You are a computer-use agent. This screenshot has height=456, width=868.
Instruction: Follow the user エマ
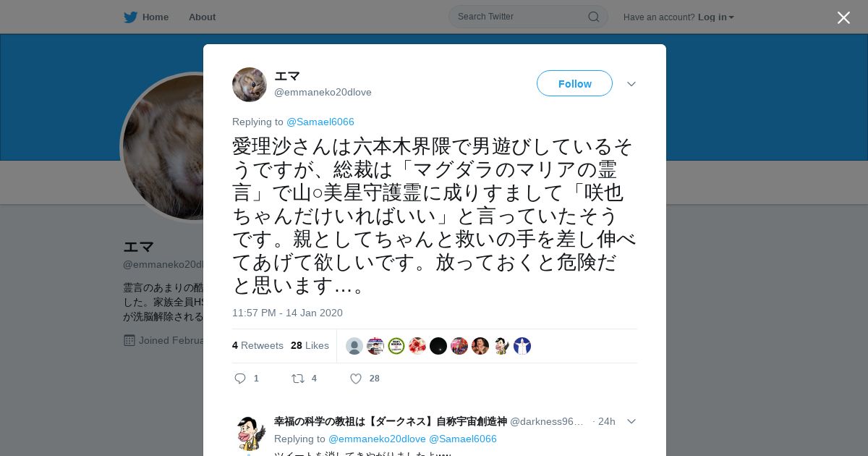574,84
